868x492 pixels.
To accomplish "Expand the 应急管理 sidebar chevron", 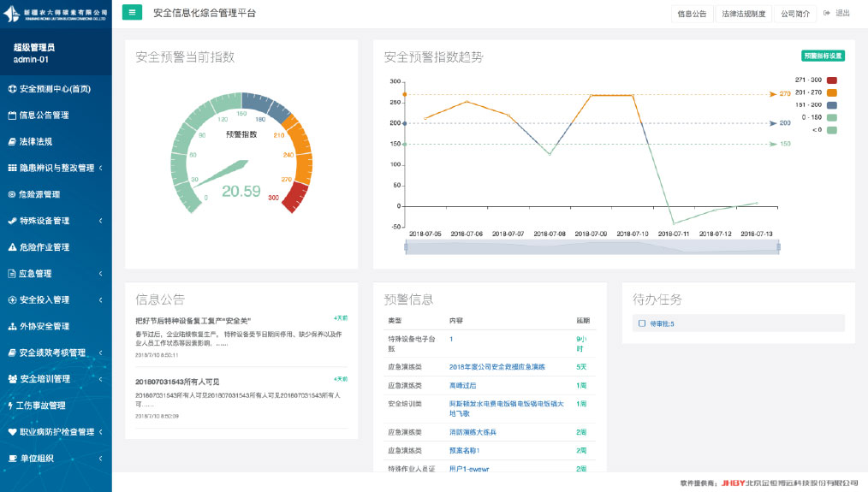I will point(101,274).
